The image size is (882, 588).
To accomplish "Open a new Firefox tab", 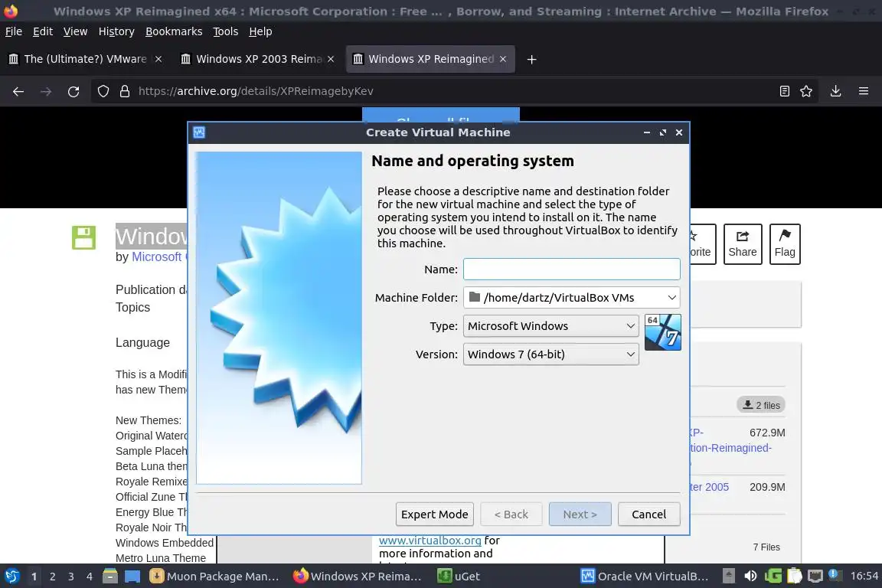I will pos(531,59).
